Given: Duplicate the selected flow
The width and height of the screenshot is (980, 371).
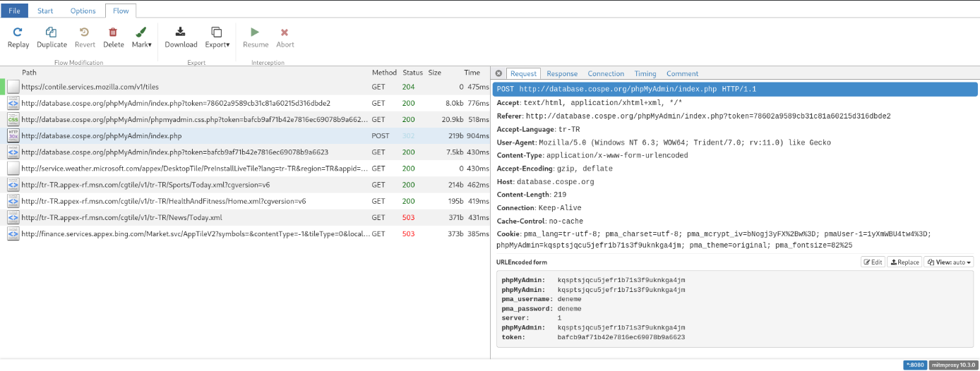Looking at the screenshot, I should tap(52, 32).
